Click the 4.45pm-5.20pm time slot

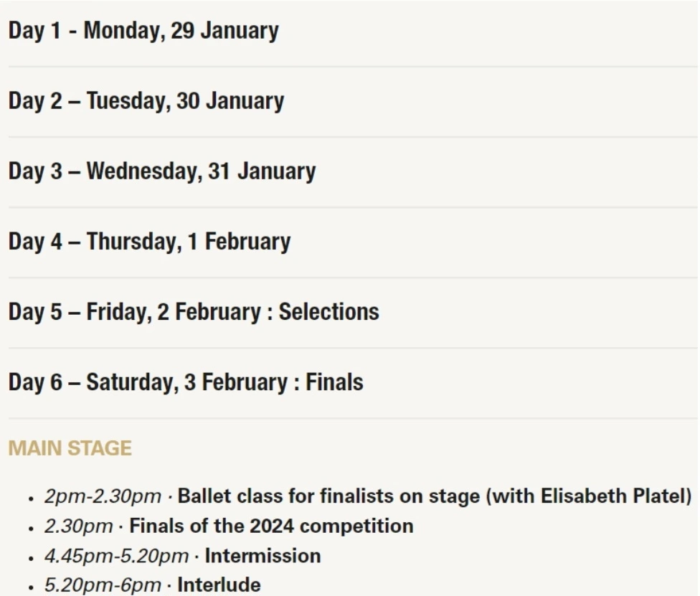[116, 556]
